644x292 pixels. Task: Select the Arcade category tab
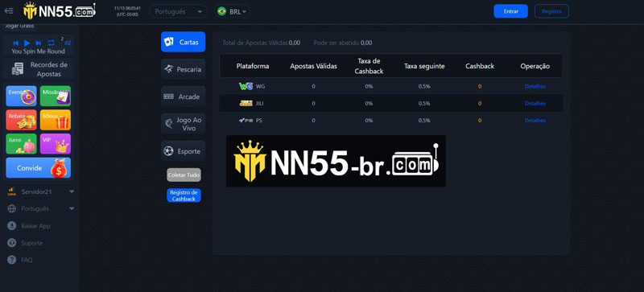tap(184, 97)
